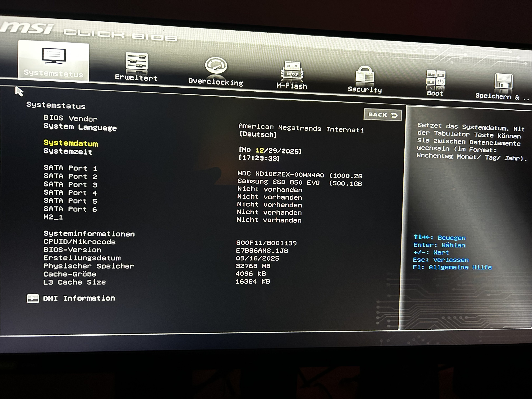
Task: Click the DMI Information arrow icon
Action: 33,298
